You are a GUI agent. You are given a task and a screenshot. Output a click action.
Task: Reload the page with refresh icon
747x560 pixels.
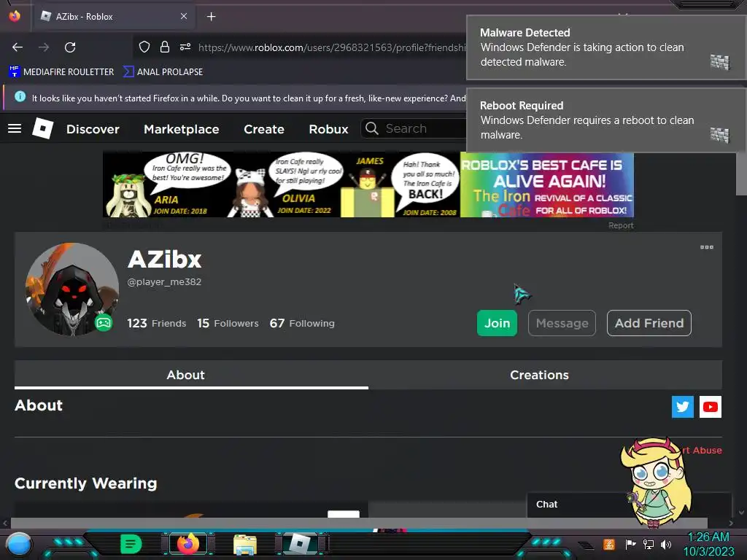click(x=70, y=47)
